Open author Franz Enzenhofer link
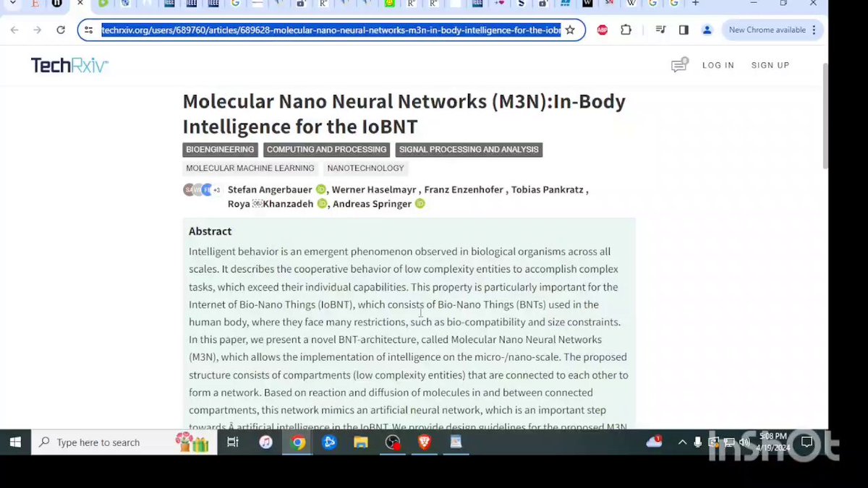Image resolution: width=868 pixels, height=488 pixels. [464, 190]
